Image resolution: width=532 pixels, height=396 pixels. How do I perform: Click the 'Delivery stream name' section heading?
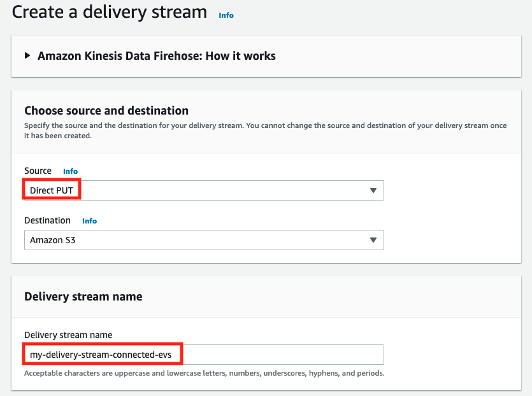[83, 296]
